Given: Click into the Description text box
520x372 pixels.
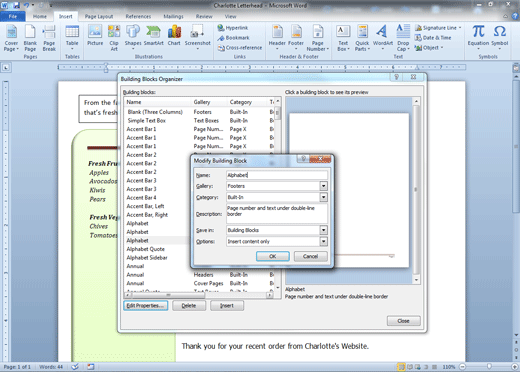Looking at the screenshot, I should pyautogui.click(x=277, y=214).
